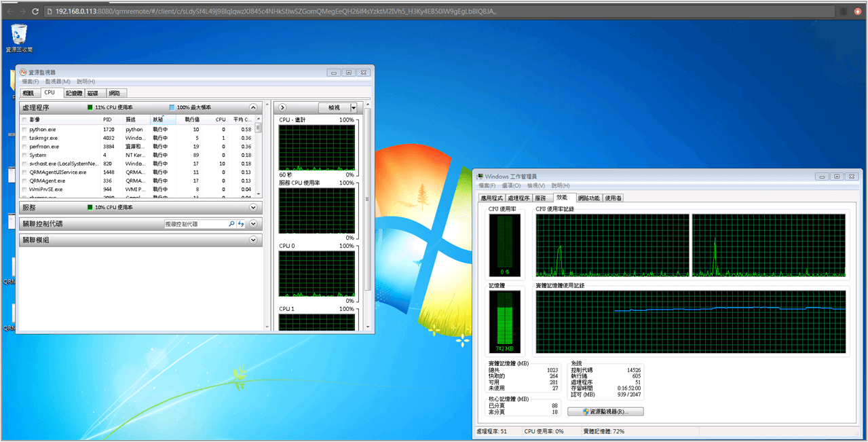Expand the 關聯模組 section chevron

pos(253,240)
